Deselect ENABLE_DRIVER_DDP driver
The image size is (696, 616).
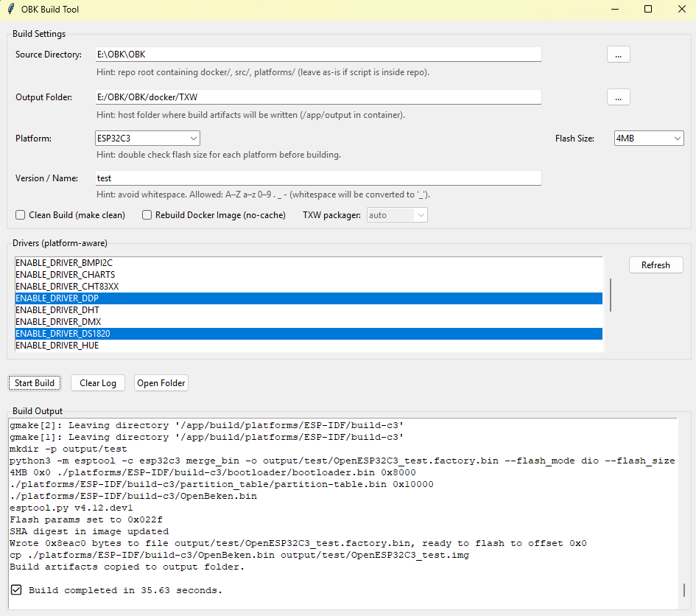tap(57, 298)
